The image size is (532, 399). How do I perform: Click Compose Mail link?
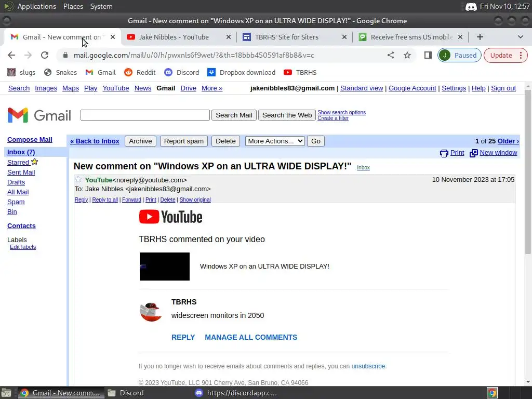[x=30, y=140]
